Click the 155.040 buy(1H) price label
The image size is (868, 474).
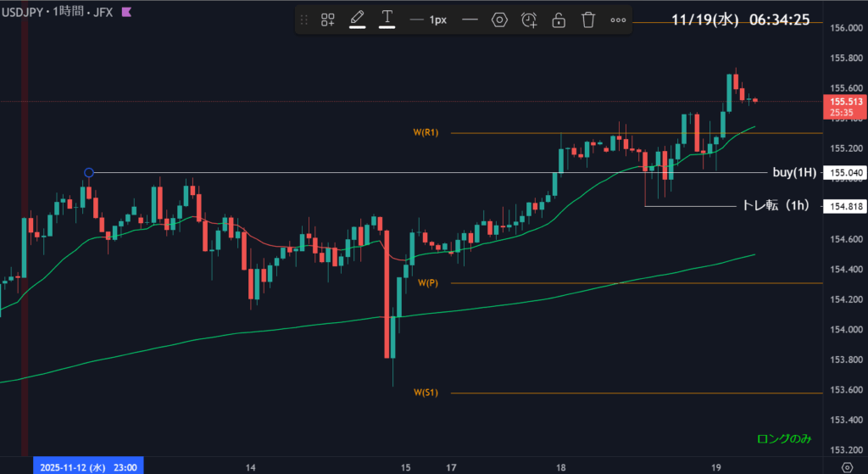tap(844, 173)
